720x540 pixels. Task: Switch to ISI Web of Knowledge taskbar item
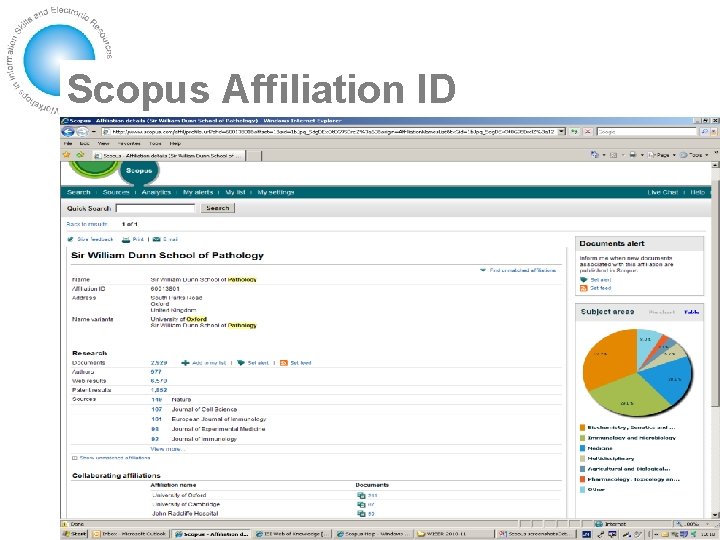pyautogui.click(x=293, y=534)
